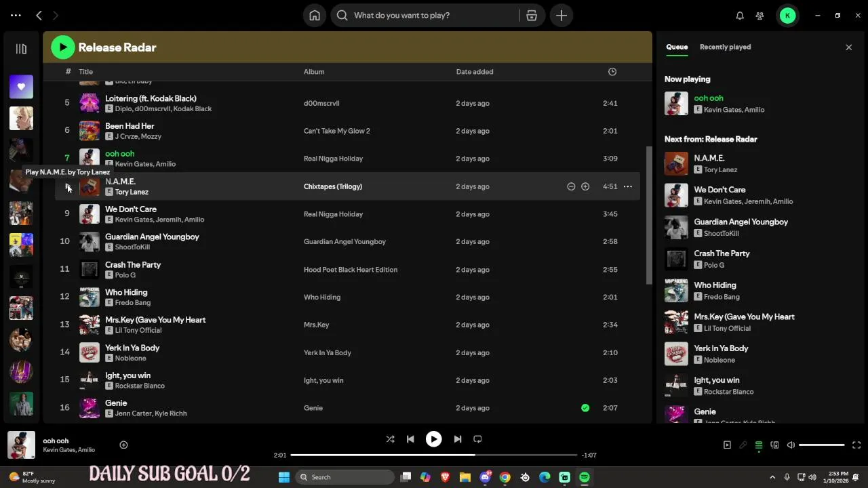Sort by Album column header

(314, 72)
